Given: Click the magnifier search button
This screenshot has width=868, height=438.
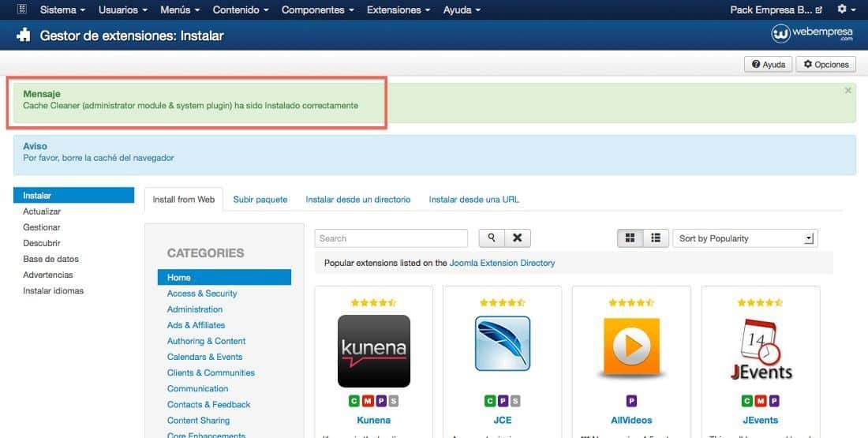Looking at the screenshot, I should coord(492,238).
